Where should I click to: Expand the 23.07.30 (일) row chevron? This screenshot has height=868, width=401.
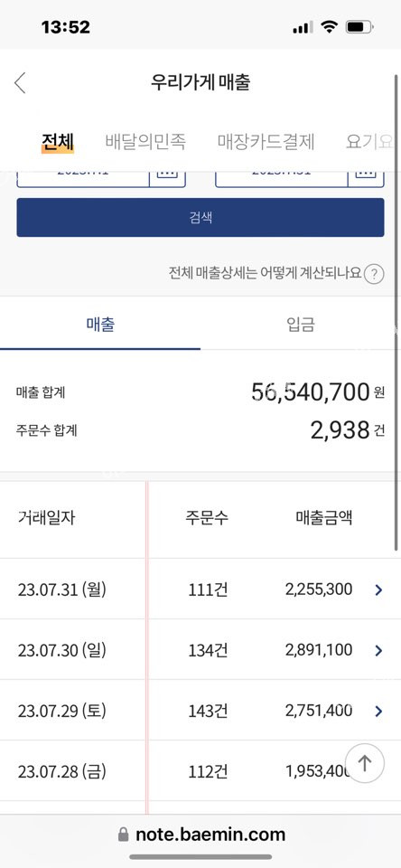click(x=378, y=650)
